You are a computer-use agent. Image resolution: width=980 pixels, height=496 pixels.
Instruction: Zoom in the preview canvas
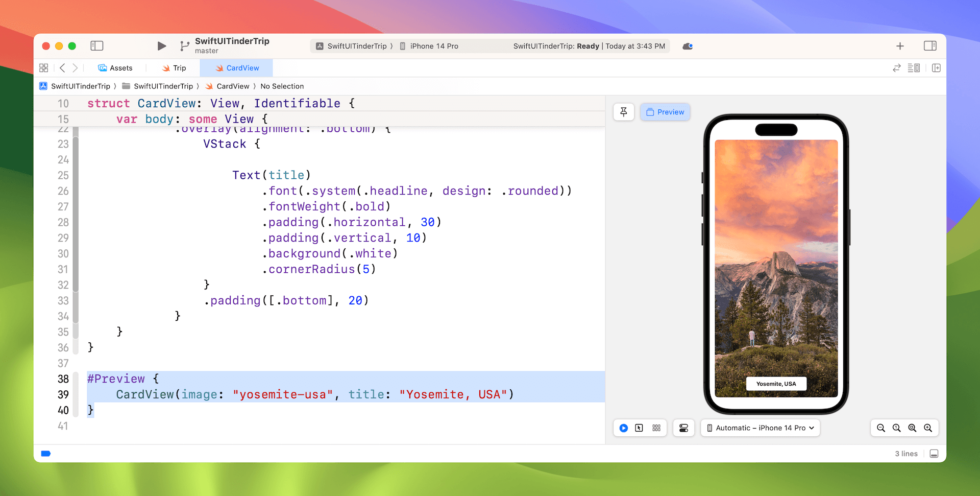tap(928, 428)
